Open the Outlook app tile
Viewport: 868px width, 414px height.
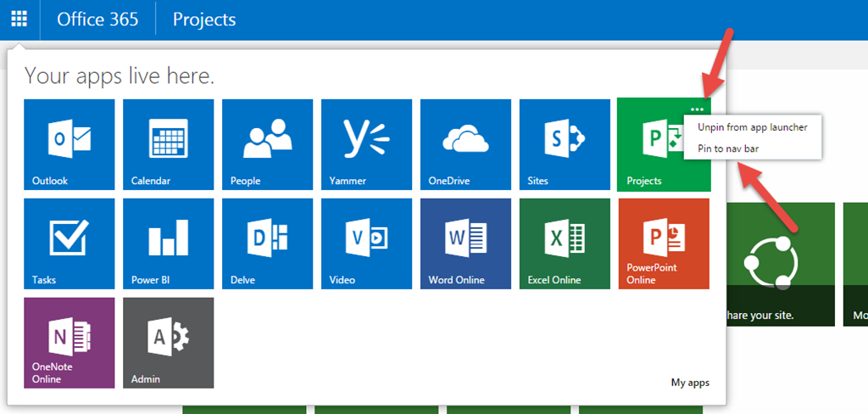tap(70, 145)
